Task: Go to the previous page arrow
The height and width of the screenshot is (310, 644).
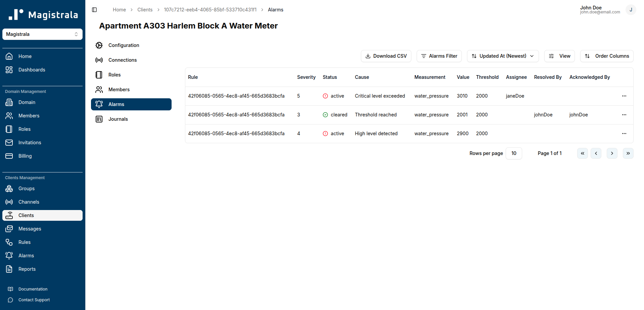Action: (596, 153)
